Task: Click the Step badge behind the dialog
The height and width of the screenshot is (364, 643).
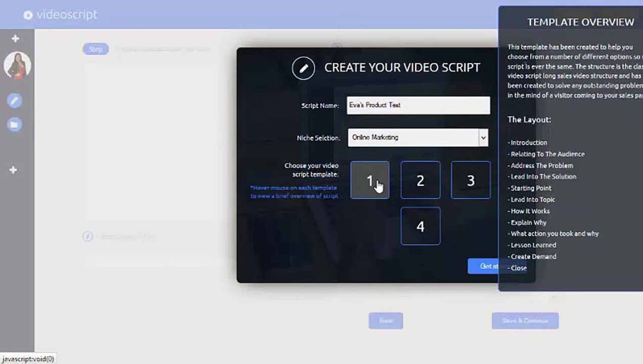Action: [x=96, y=49]
